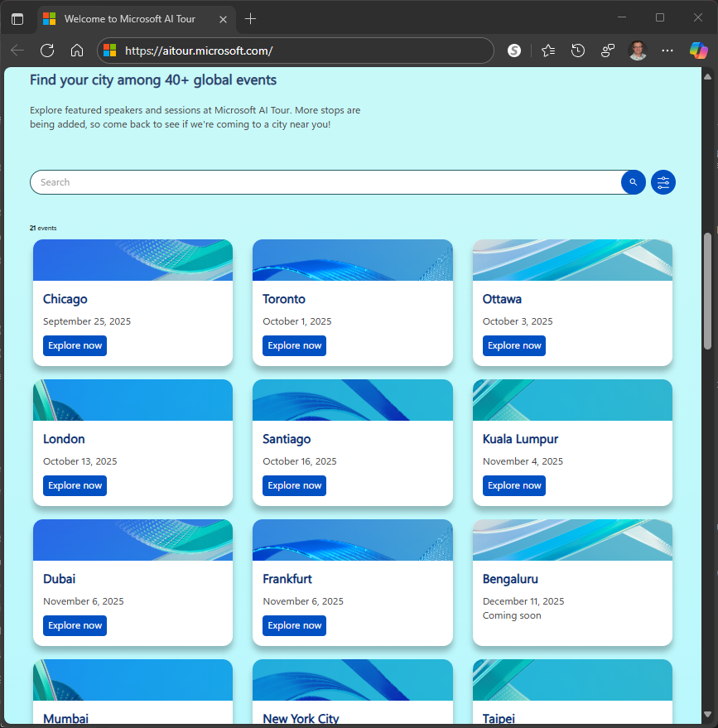Click the scrollbar down arrow

click(x=707, y=714)
